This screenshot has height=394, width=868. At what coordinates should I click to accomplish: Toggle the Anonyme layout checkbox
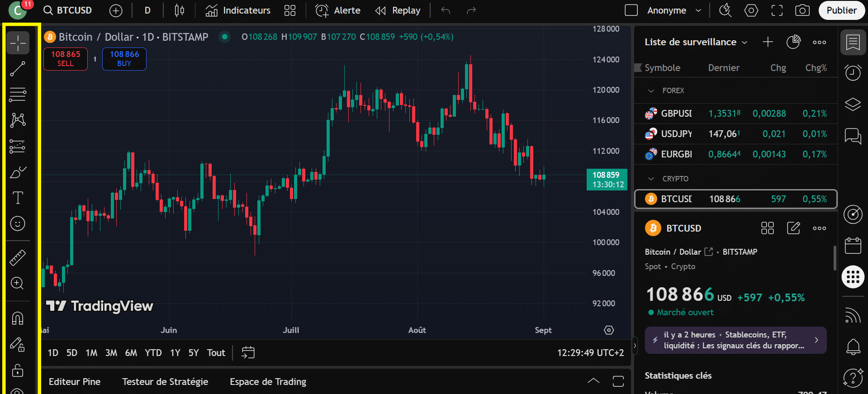click(631, 10)
